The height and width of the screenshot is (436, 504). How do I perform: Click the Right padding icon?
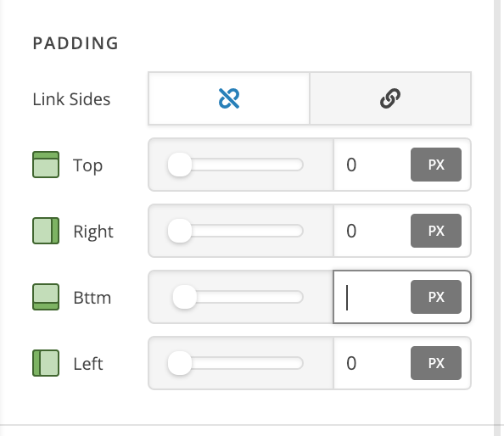(46, 231)
